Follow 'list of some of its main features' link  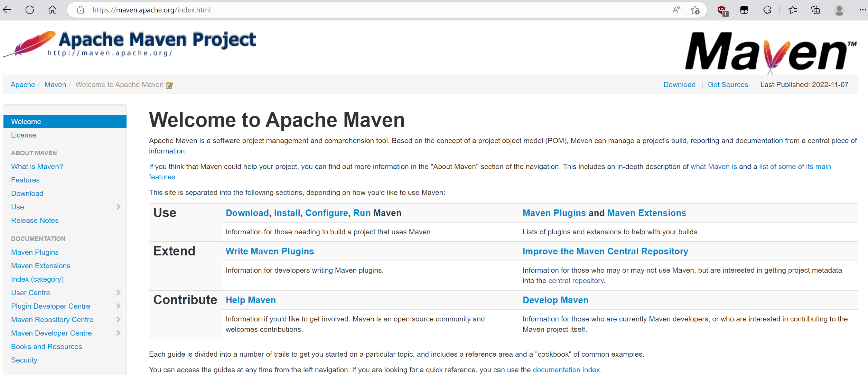[795, 167]
